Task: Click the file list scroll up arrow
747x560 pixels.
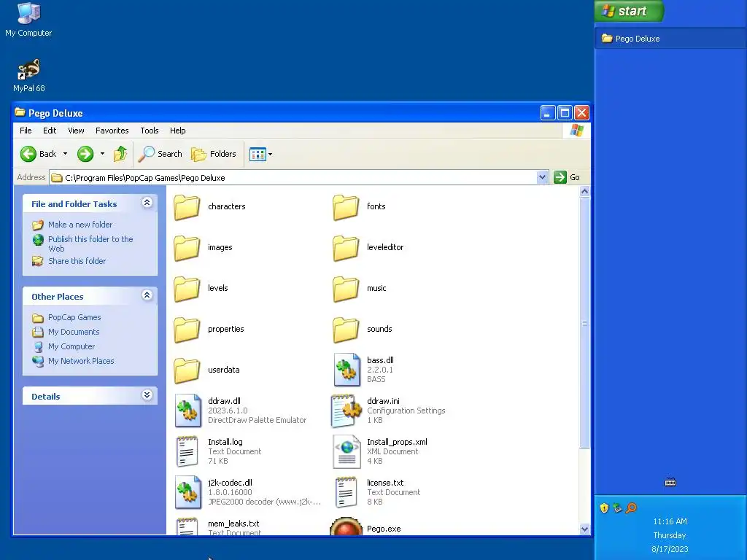Action: 584,192
